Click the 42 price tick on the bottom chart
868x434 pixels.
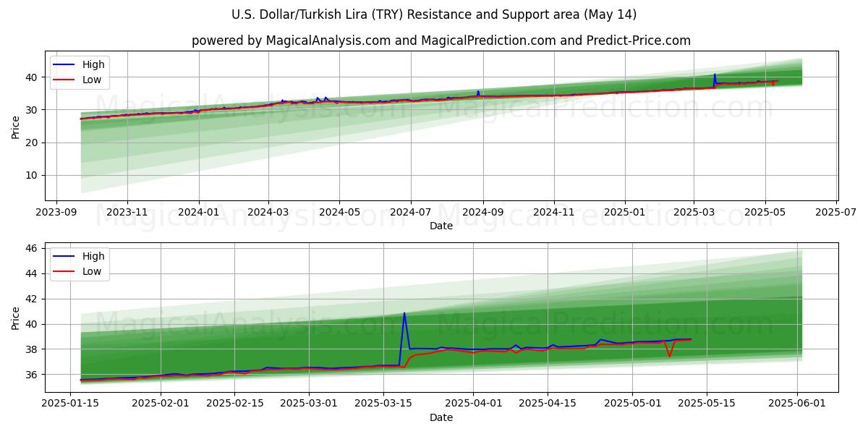coord(33,299)
